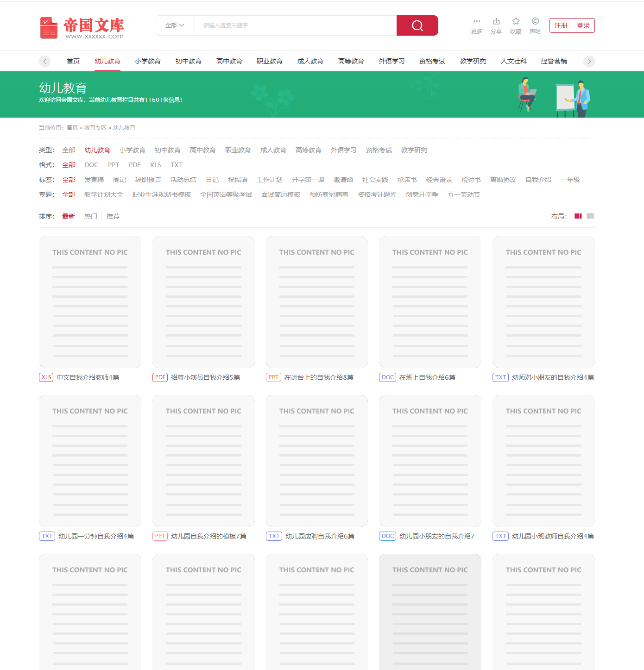Click PPT badge of 在讲台上的自我介绍8篇

(273, 377)
